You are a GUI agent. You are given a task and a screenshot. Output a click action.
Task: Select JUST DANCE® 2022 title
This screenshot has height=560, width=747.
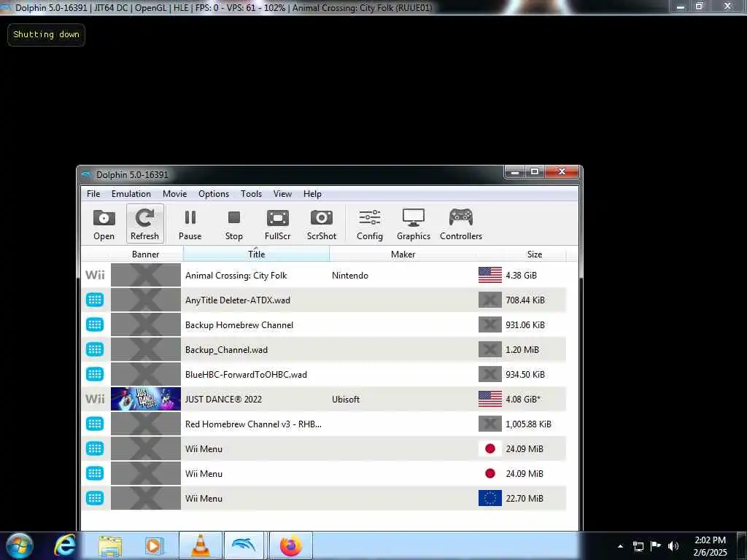point(223,399)
